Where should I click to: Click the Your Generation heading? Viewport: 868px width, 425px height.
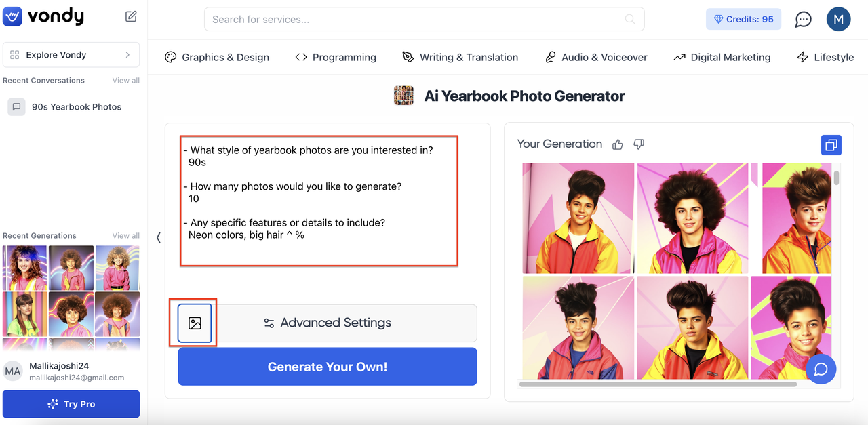[x=559, y=144]
